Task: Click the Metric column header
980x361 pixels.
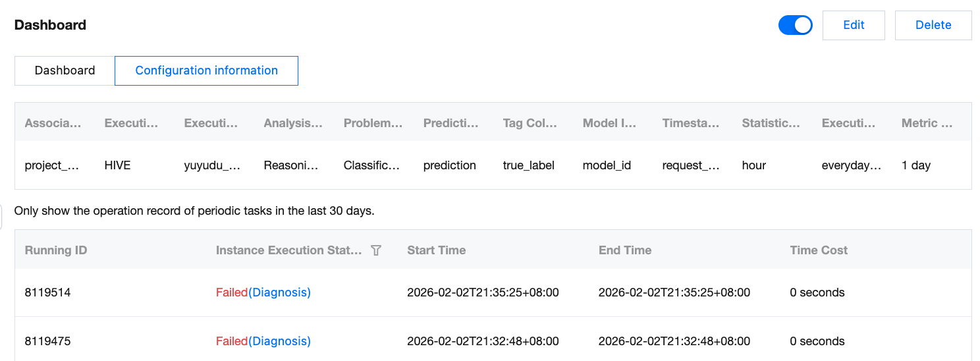Action: click(x=927, y=123)
